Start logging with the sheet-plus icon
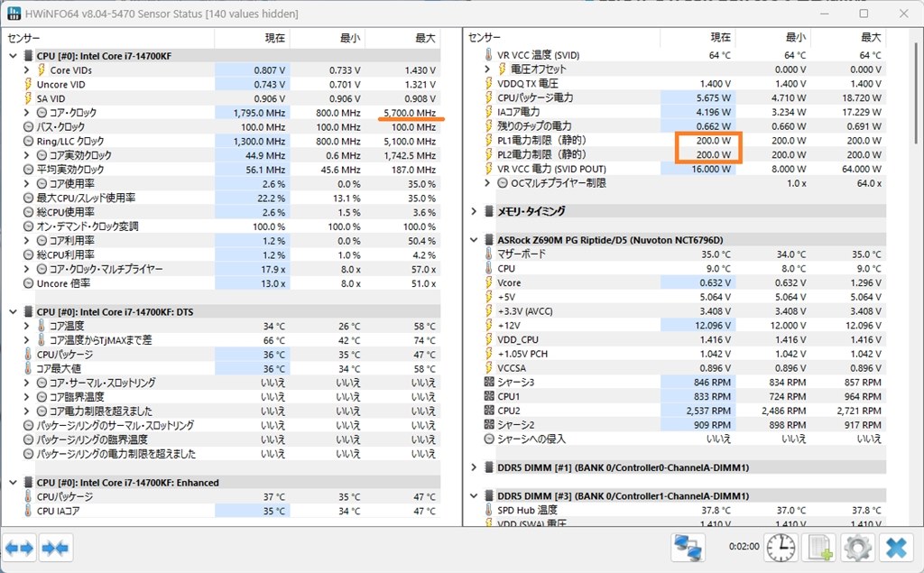Viewport: 924px width, 573px height. click(819, 548)
